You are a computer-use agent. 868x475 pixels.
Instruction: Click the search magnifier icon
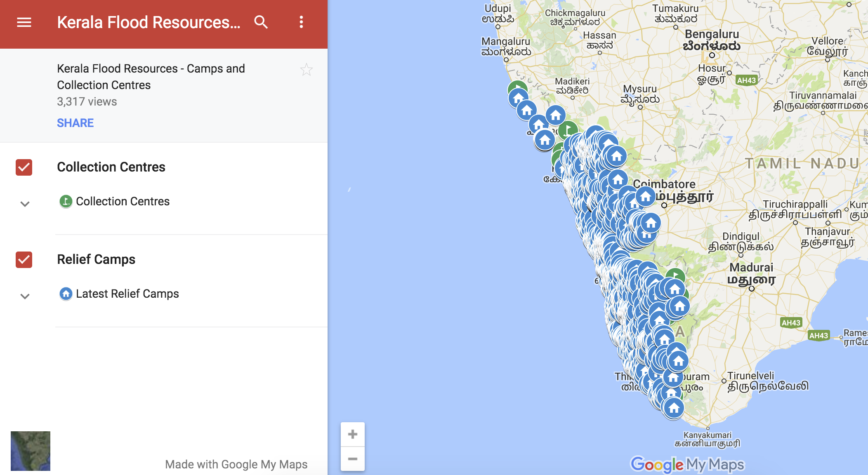point(261,22)
